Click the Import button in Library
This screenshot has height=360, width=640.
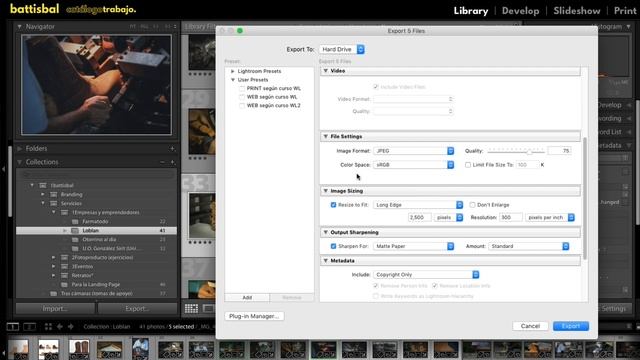point(55,309)
